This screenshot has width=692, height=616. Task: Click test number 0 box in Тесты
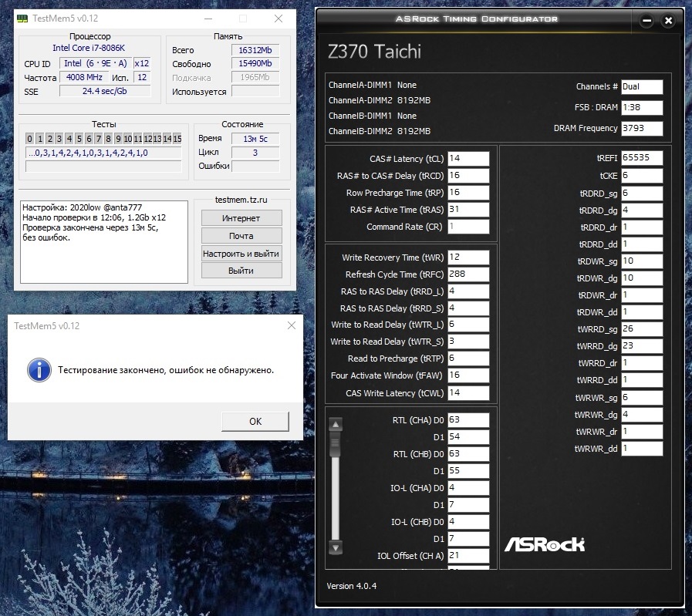pos(29,139)
